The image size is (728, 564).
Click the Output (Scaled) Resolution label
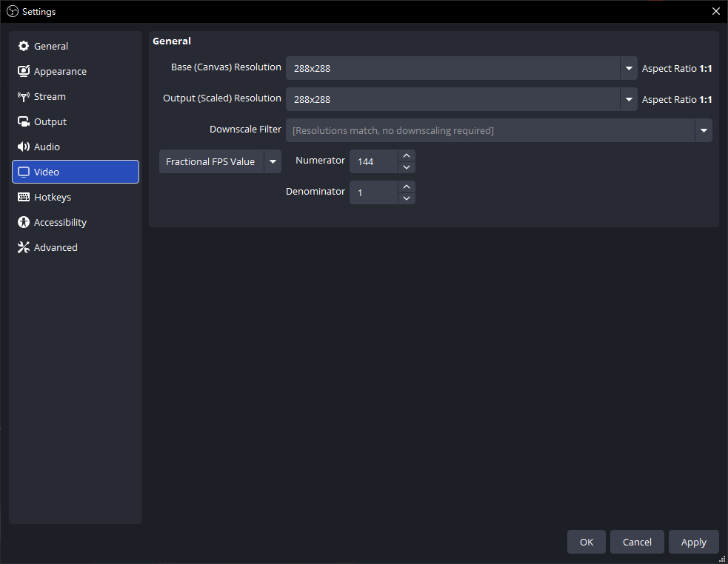pos(222,98)
